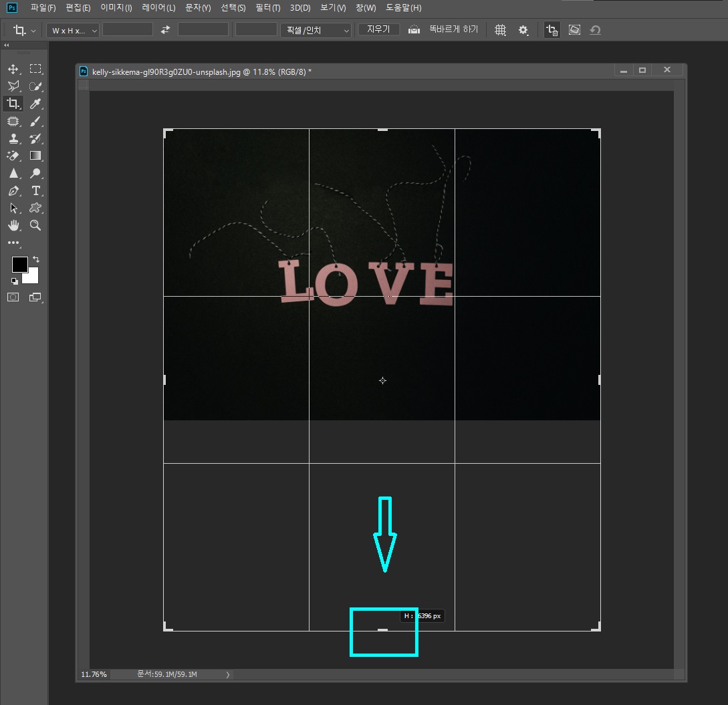Maximize the document window
This screenshot has width=728, height=705.
pos(642,70)
